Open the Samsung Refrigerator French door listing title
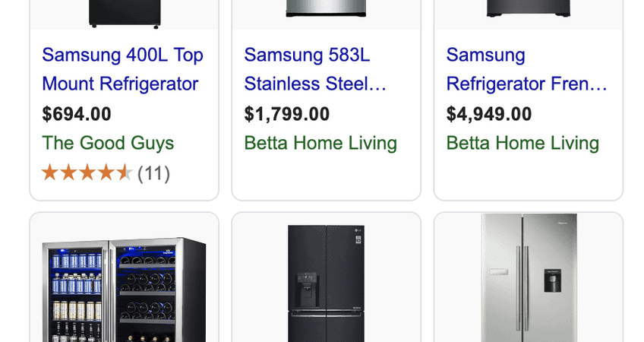 [x=526, y=69]
